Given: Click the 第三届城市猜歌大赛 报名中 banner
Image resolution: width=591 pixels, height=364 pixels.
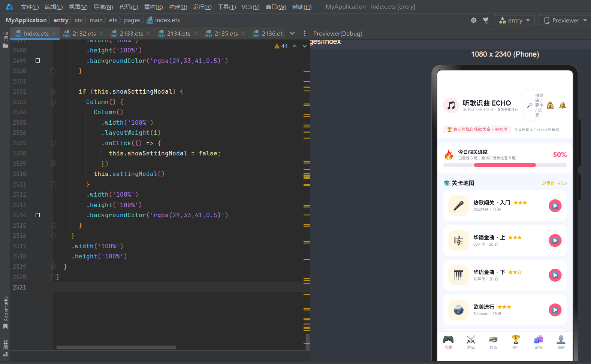Looking at the screenshot, I should coord(477,129).
